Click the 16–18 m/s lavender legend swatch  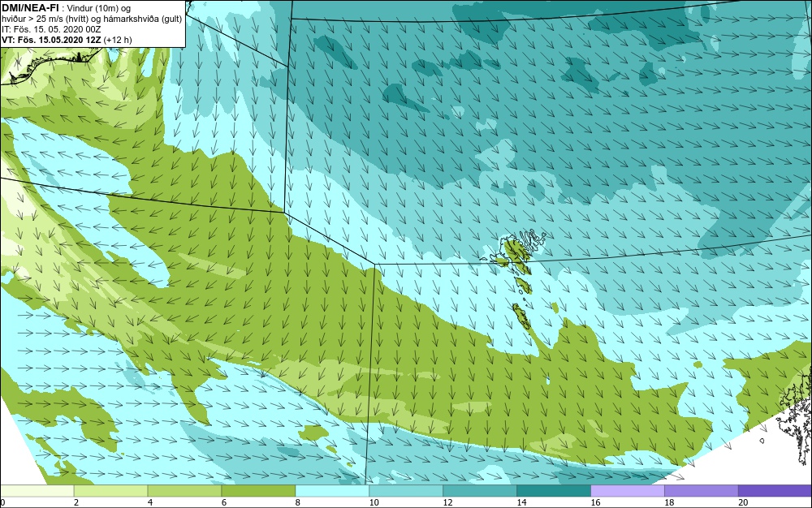click(628, 490)
